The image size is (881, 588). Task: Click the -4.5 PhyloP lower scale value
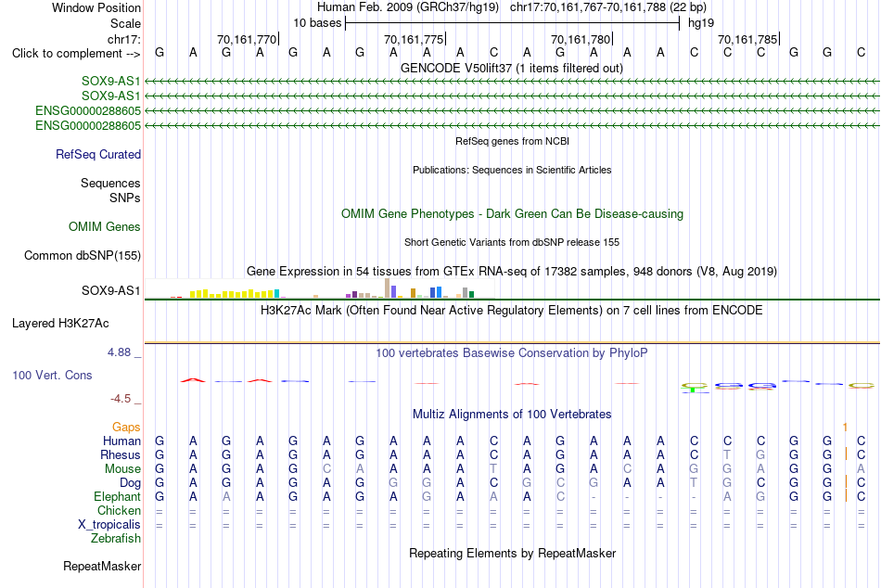[x=121, y=399]
